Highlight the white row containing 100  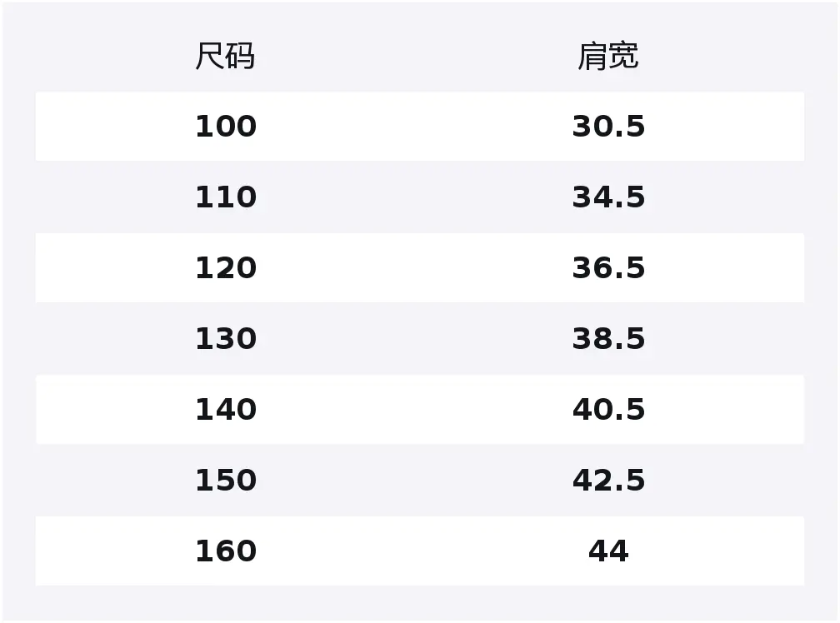(417, 127)
